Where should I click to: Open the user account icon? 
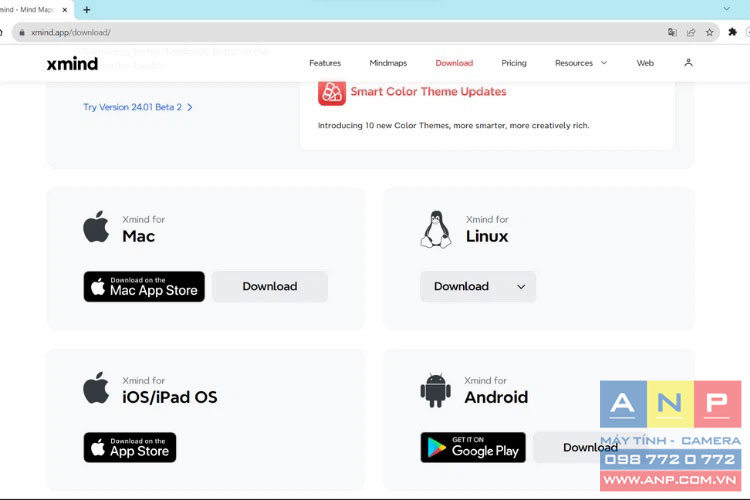pos(688,63)
